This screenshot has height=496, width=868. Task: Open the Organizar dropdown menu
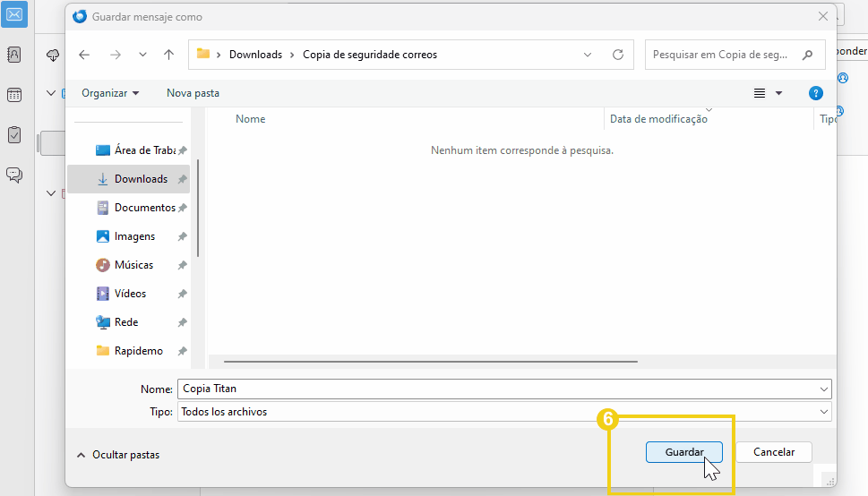click(110, 93)
